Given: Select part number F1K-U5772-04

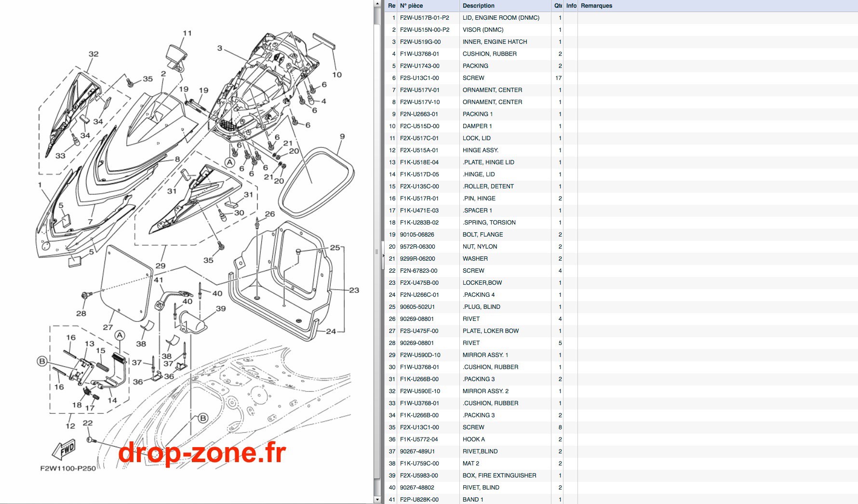Looking at the screenshot, I should click(x=419, y=439).
